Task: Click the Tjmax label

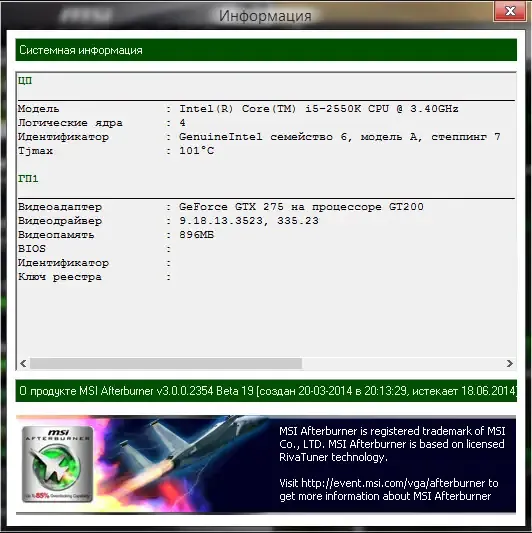Action: (35, 151)
